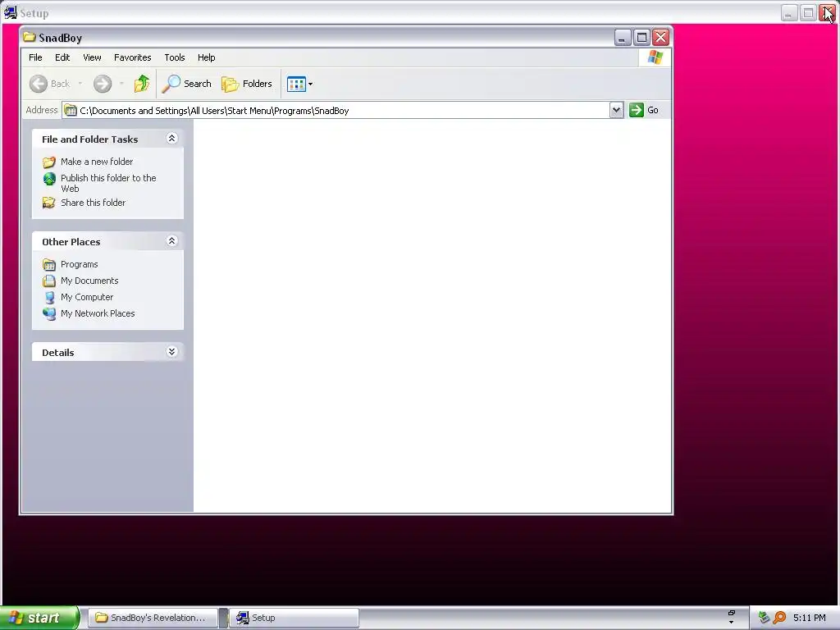Click the My Network Places icon

point(49,313)
